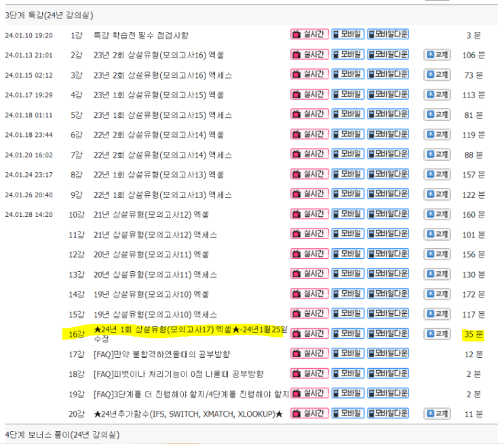Viewport: 504px width, 444px height.
Task: Open title 22년 1회 상설유형(모의고사13) 엑셀
Action: (x=159, y=174)
